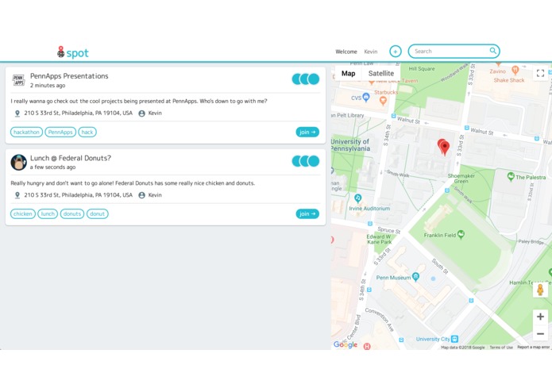Select the chicken tag

[23, 213]
